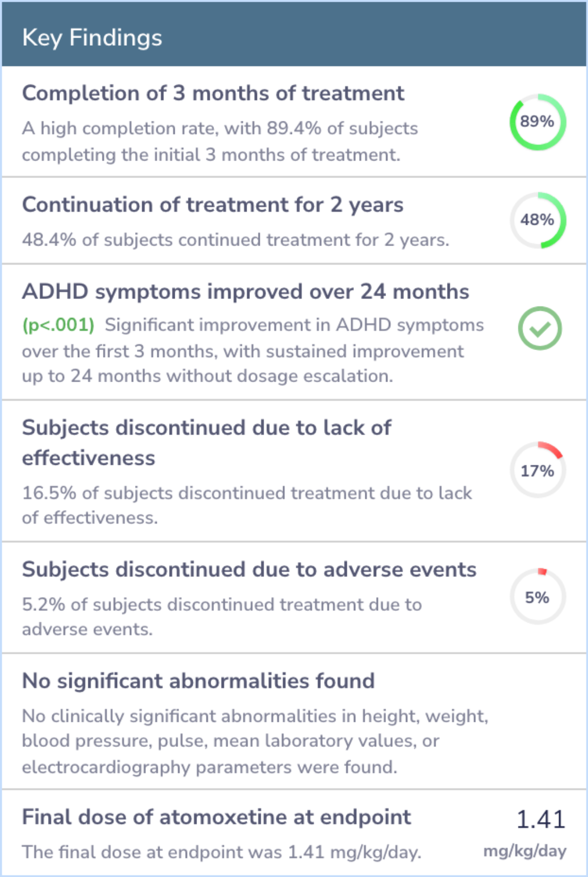Select 'ADHD symptoms improved over 24 months' heading
Viewport: 588px width, 877px height.
[245, 292]
